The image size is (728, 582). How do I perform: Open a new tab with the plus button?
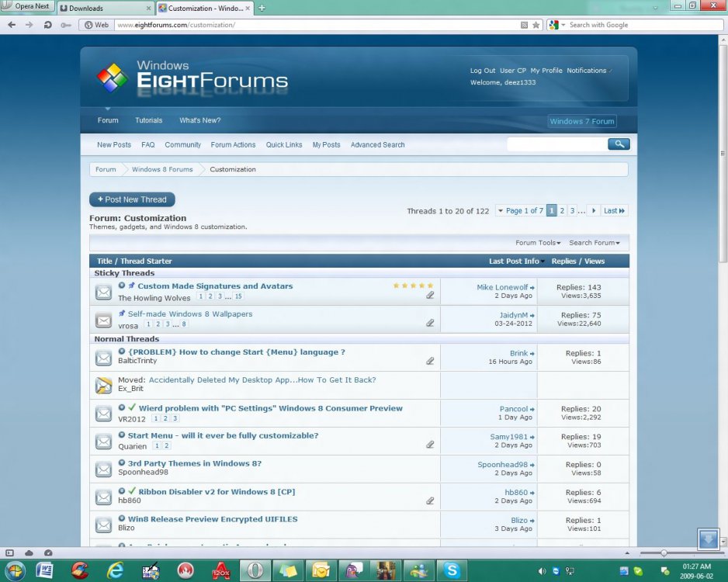pyautogui.click(x=262, y=8)
